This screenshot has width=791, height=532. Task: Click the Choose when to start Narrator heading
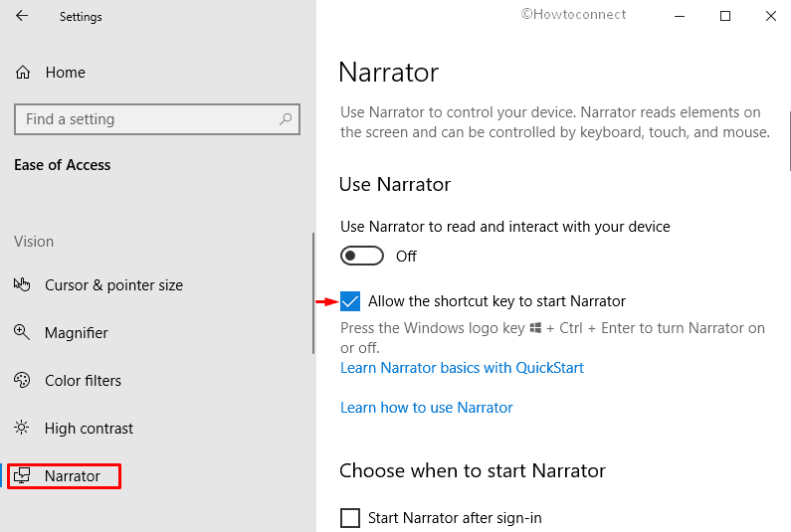(x=473, y=470)
